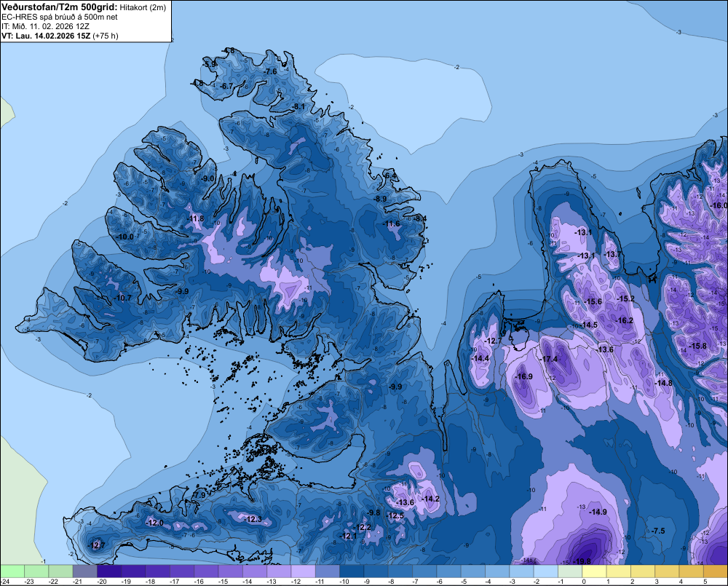728x586 pixels.
Task: Click the -12.1 temperature label
Action: [x=349, y=536]
